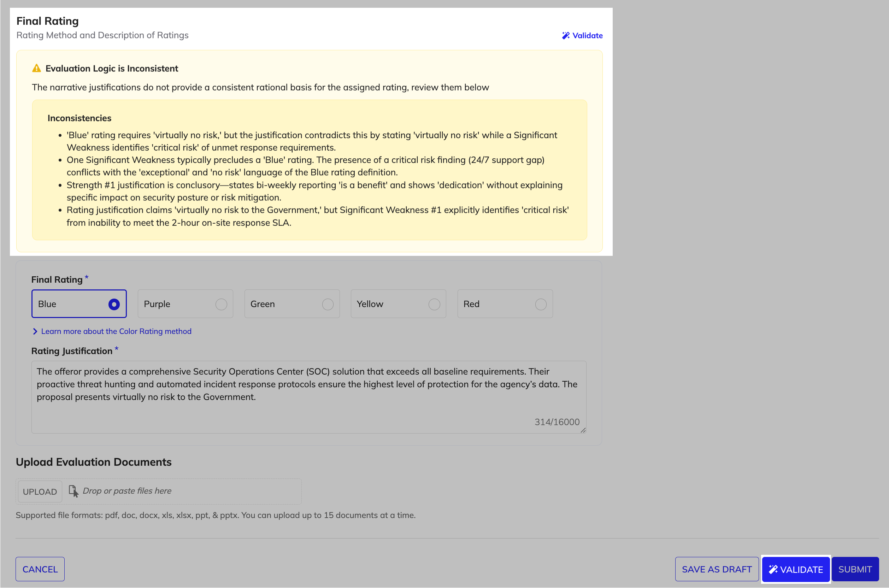Cancel the evaluation form
The height and width of the screenshot is (588, 889).
(40, 569)
